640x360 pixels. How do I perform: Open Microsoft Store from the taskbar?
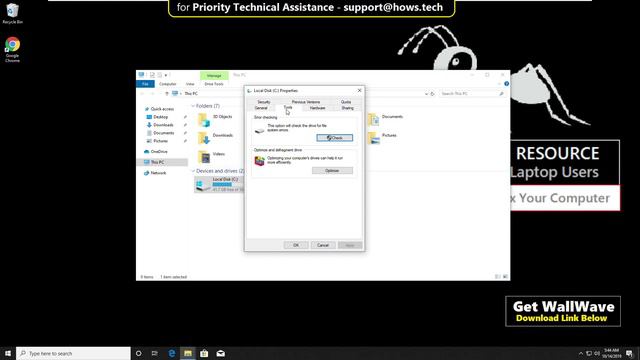[204, 353]
